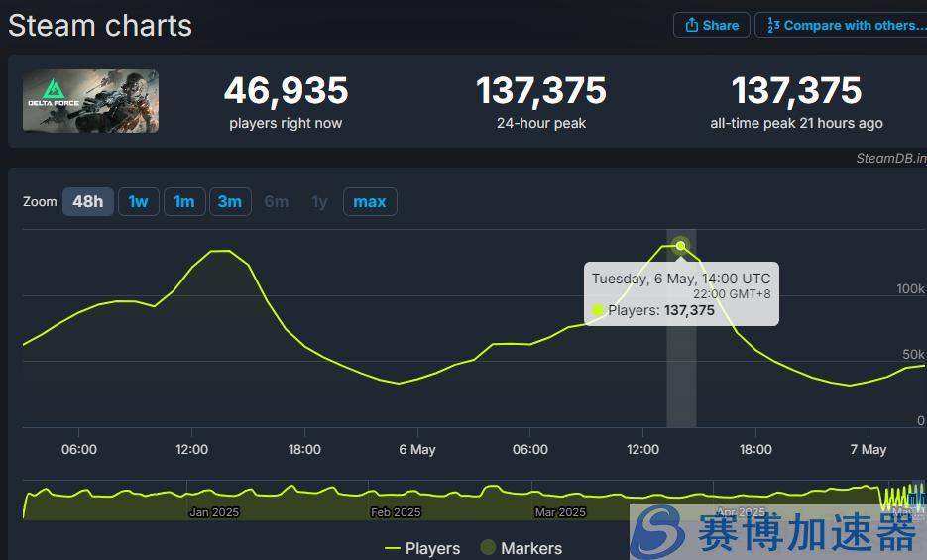This screenshot has height=560, width=927.
Task: Click the 7 May axis label
Action: (x=869, y=449)
